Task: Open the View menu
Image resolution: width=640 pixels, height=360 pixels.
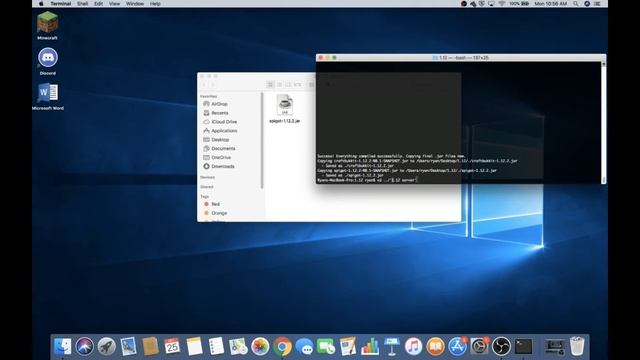Action: point(114,4)
